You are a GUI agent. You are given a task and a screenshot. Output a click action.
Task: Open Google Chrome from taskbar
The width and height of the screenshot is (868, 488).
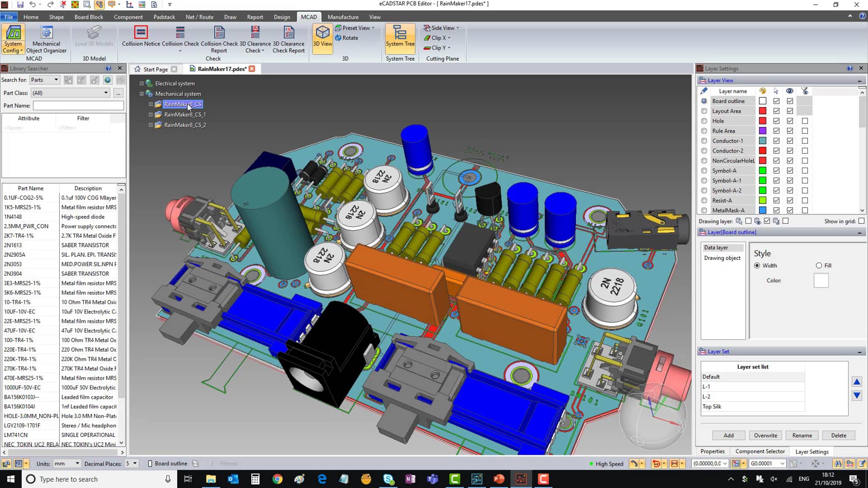(x=277, y=479)
